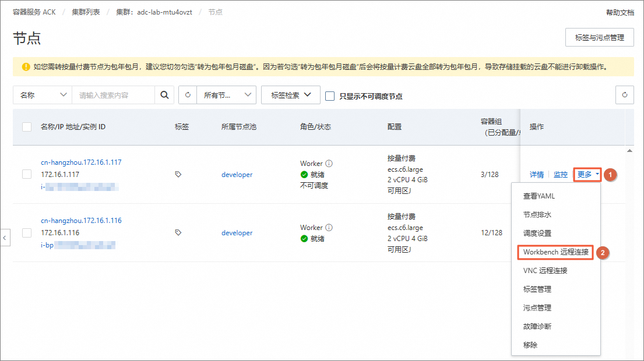Click the tag icon for node 172.16.1.117
Viewport: 644px width, 361px height.
(178, 174)
